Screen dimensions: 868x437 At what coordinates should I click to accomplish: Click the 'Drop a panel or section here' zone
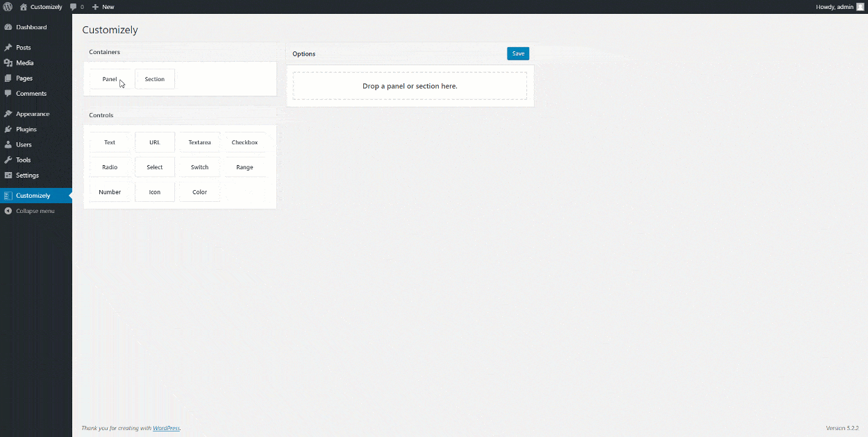tap(410, 86)
